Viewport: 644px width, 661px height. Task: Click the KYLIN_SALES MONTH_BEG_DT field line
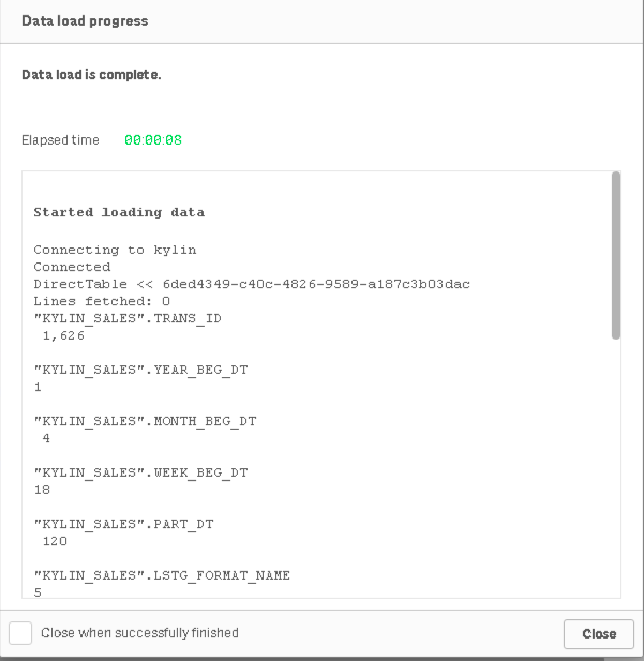coord(145,421)
